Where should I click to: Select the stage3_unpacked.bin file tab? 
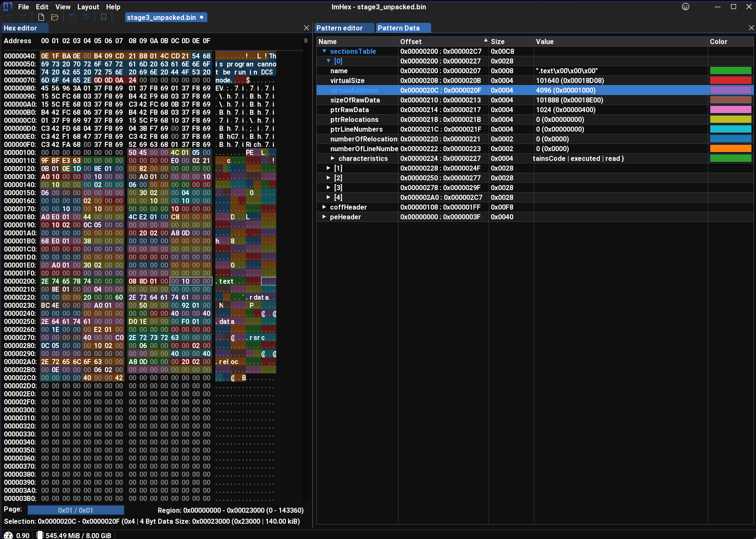tap(161, 17)
